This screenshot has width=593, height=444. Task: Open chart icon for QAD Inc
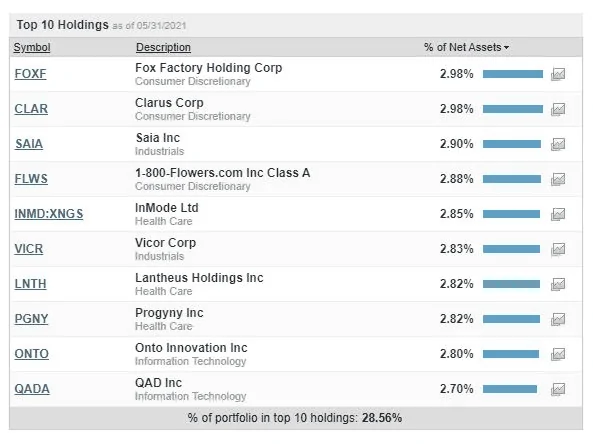558,389
